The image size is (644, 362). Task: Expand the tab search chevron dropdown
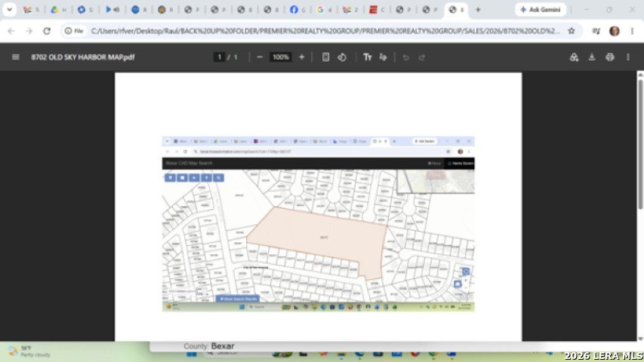pos(9,10)
